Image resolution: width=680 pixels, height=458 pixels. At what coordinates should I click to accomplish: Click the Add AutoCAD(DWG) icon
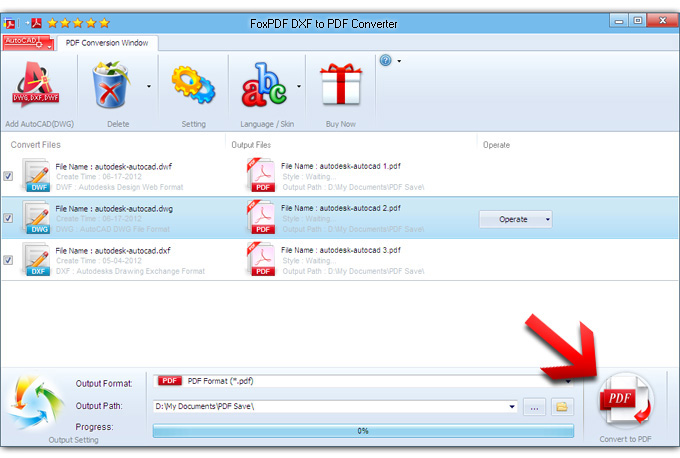click(36, 84)
